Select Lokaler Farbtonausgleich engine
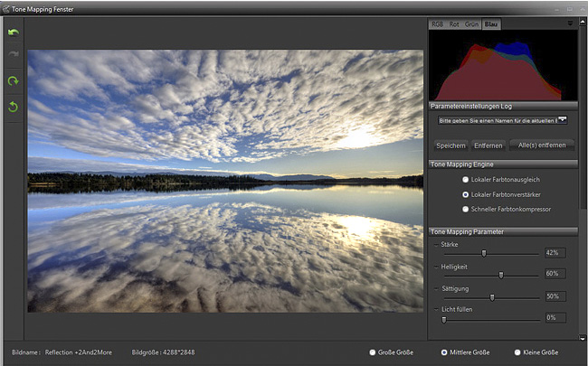 [x=466, y=181]
